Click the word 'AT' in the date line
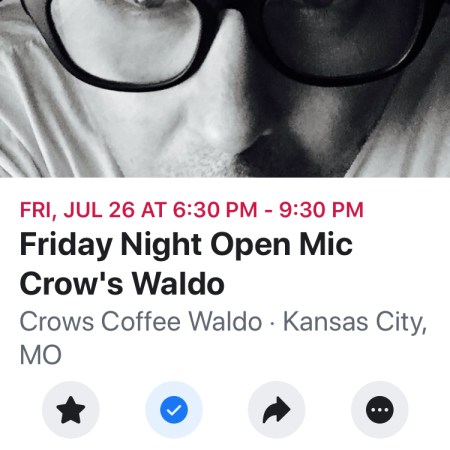This screenshot has height=450, width=450. point(154,210)
